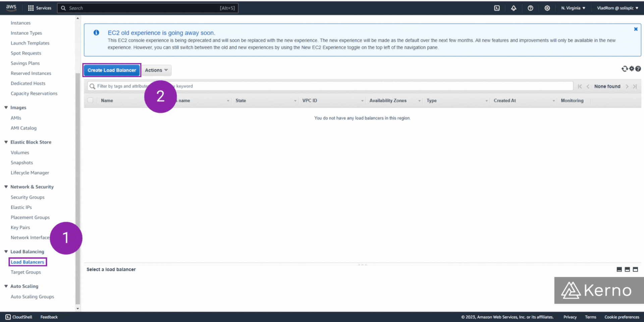This screenshot has height=322, width=644.
Task: Open AMI Catalog
Action: [x=23, y=128]
